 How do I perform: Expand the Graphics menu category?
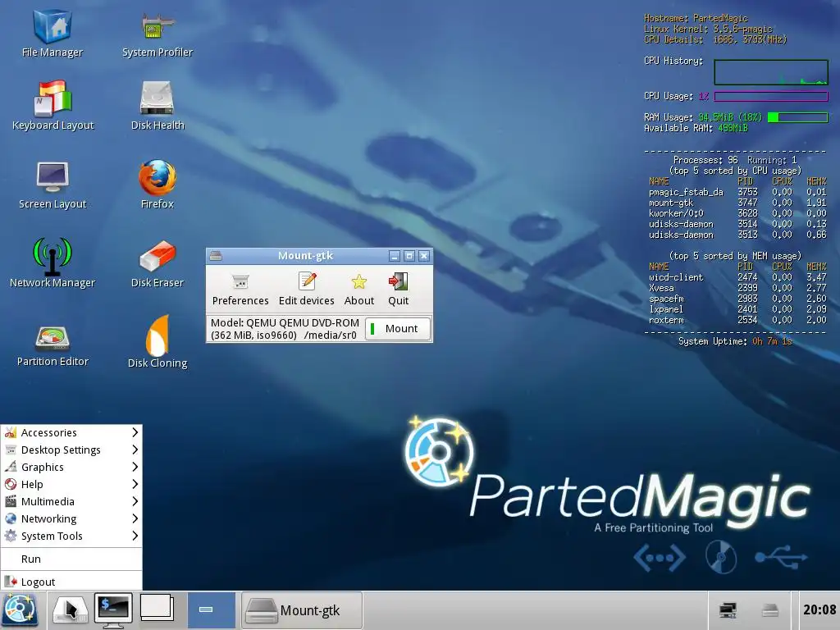click(71, 467)
